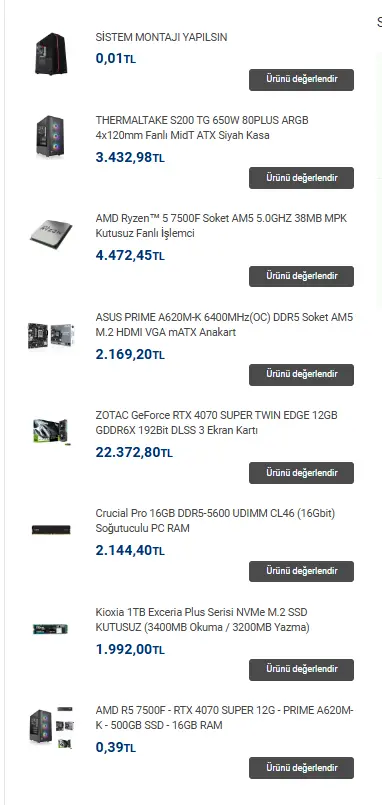382x805 pixels.
Task: Select the ASUS PRIME A620M-K motherboard image
Action: [51, 336]
